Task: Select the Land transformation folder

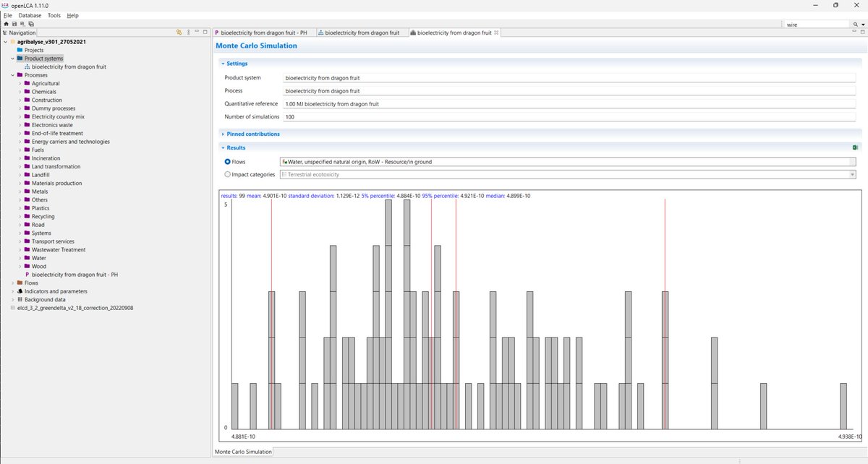Action: click(56, 166)
